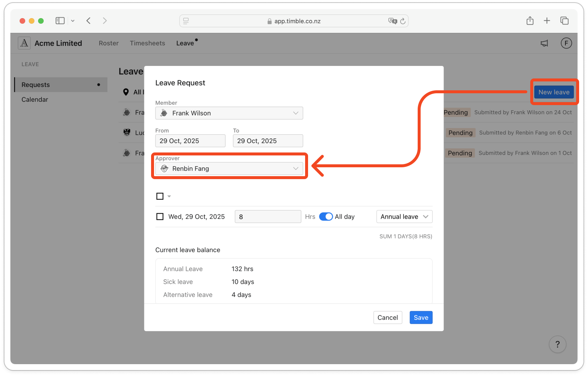Viewport: 588px width, 376px height.
Task: Click the Pending status on the 1 Oct request
Action: [x=460, y=153]
